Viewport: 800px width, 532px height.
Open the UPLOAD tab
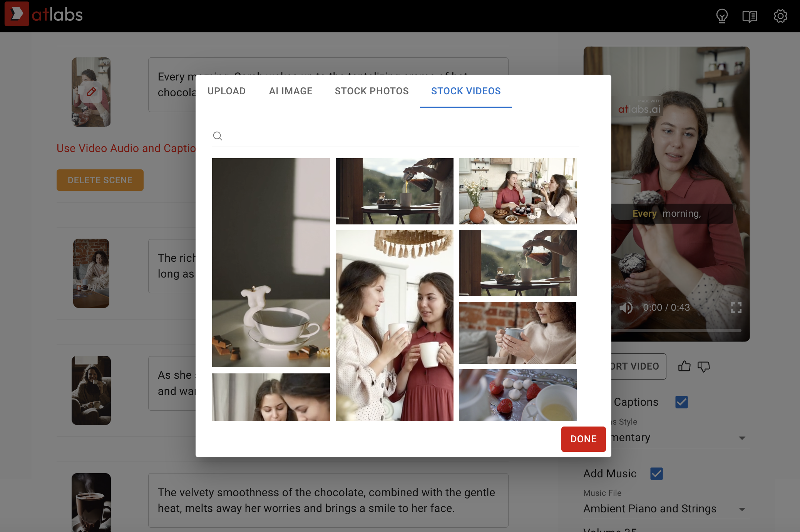pyautogui.click(x=227, y=91)
